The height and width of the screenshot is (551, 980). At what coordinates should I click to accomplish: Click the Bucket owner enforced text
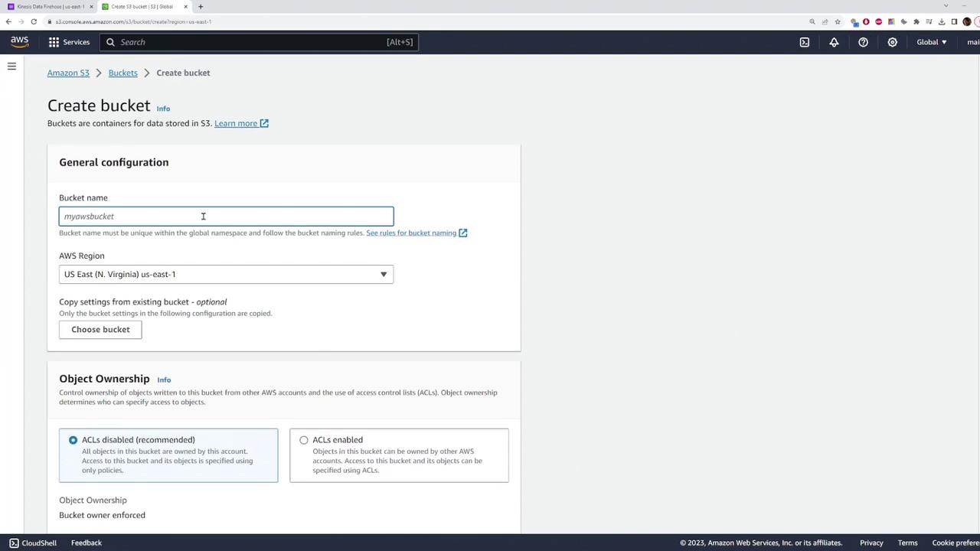(x=102, y=515)
